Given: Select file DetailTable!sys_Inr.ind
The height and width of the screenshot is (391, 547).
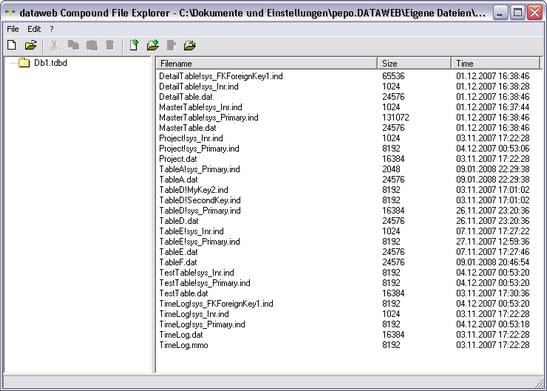Looking at the screenshot, I should point(198,87).
